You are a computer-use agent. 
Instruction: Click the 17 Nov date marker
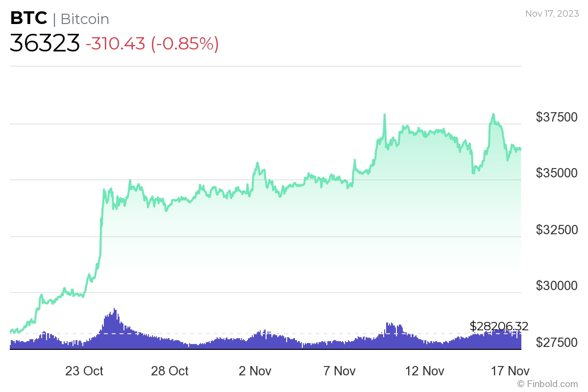click(x=510, y=371)
